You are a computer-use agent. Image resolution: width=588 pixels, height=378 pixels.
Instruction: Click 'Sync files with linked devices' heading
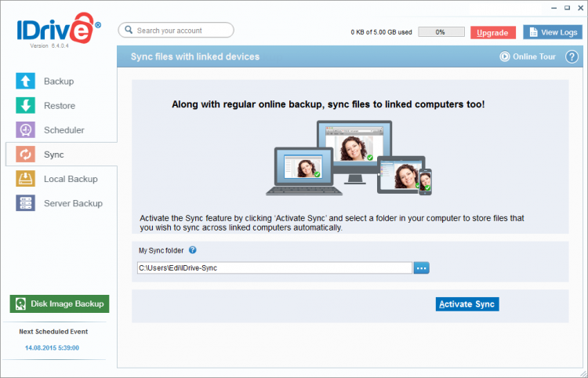(x=195, y=56)
